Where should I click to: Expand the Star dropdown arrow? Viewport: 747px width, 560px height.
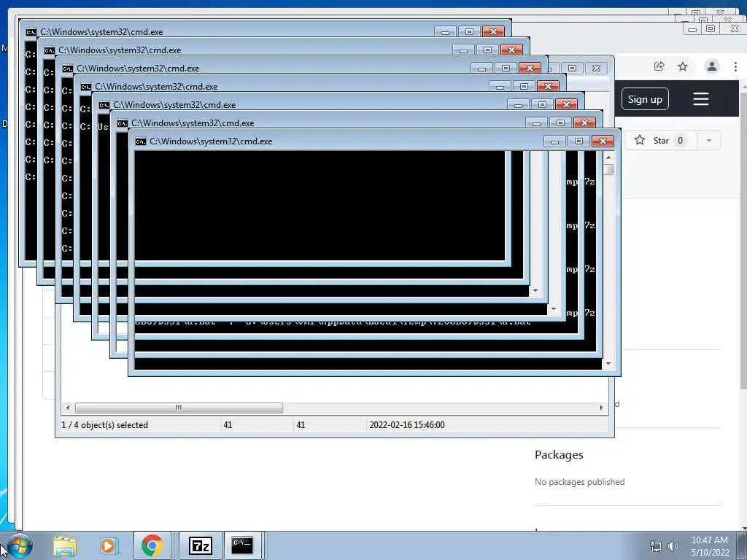click(x=709, y=141)
